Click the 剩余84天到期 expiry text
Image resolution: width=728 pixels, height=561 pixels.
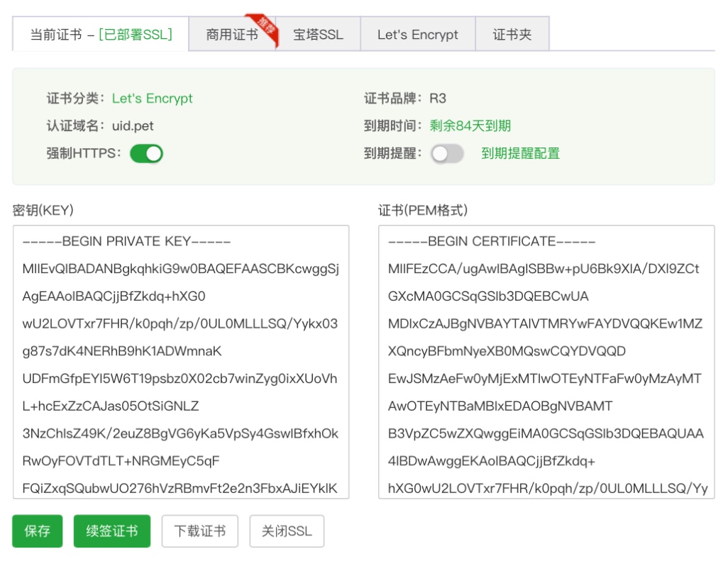[470, 126]
